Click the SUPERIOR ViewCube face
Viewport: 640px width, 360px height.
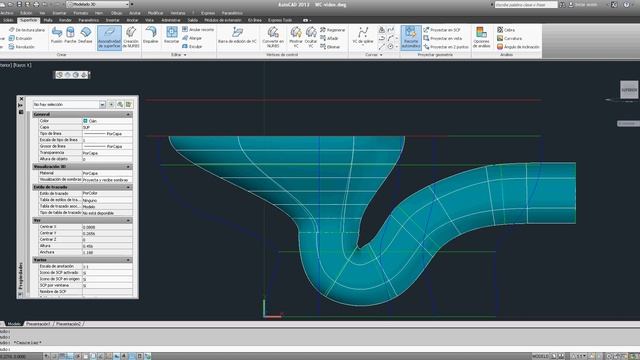tap(629, 90)
